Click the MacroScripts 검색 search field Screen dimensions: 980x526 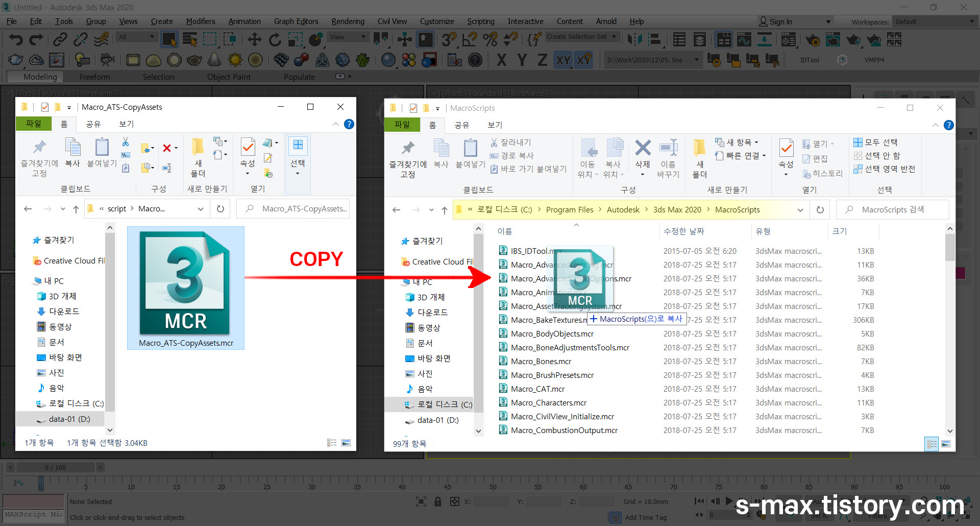[892, 210]
